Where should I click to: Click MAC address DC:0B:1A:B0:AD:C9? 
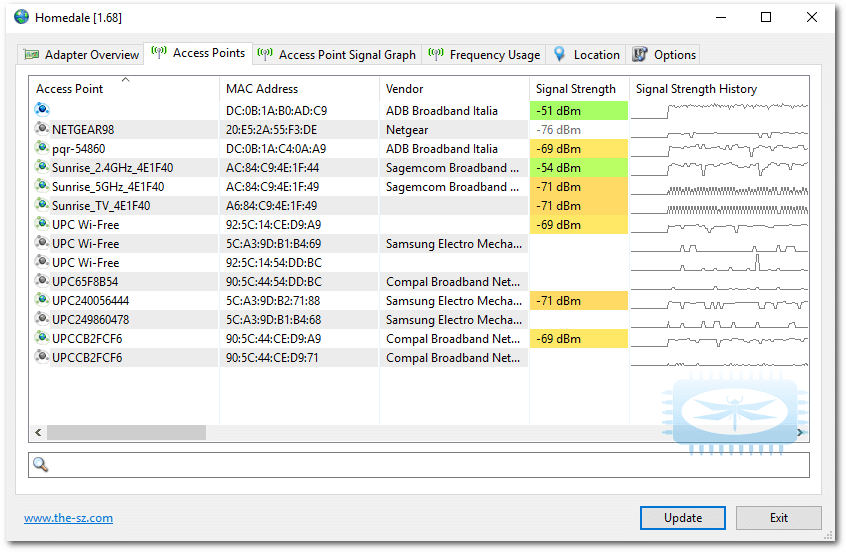click(x=277, y=111)
